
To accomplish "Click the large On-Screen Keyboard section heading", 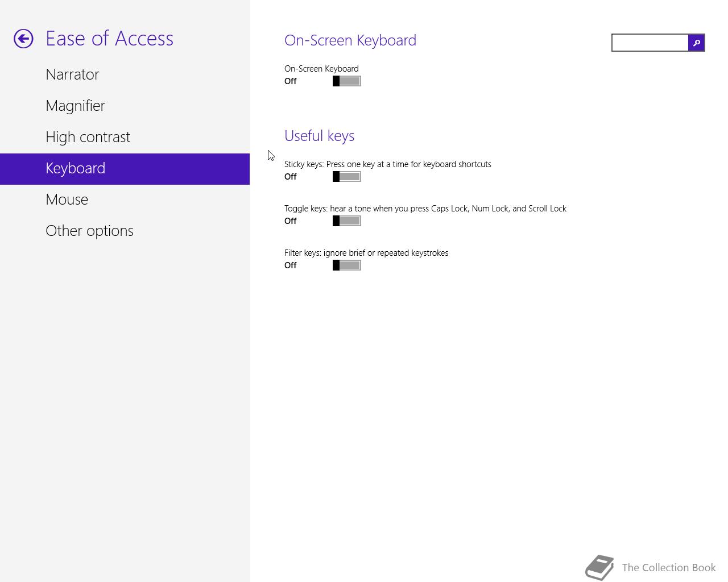I will tap(350, 40).
